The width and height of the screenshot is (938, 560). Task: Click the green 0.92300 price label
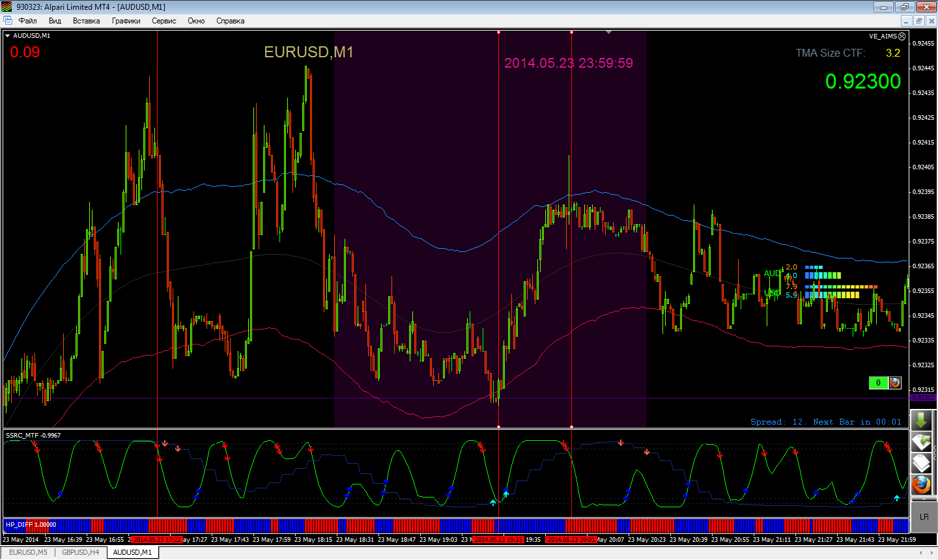click(863, 81)
